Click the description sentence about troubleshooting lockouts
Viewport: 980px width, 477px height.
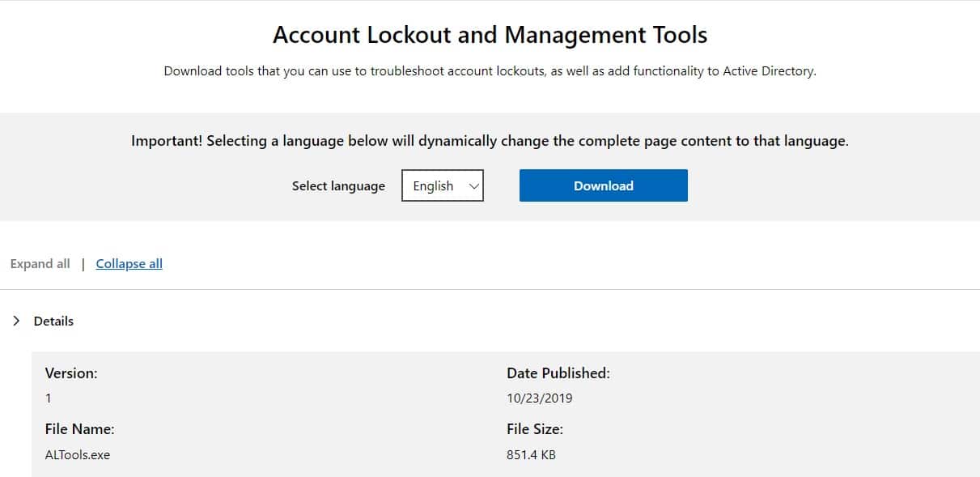click(x=490, y=70)
